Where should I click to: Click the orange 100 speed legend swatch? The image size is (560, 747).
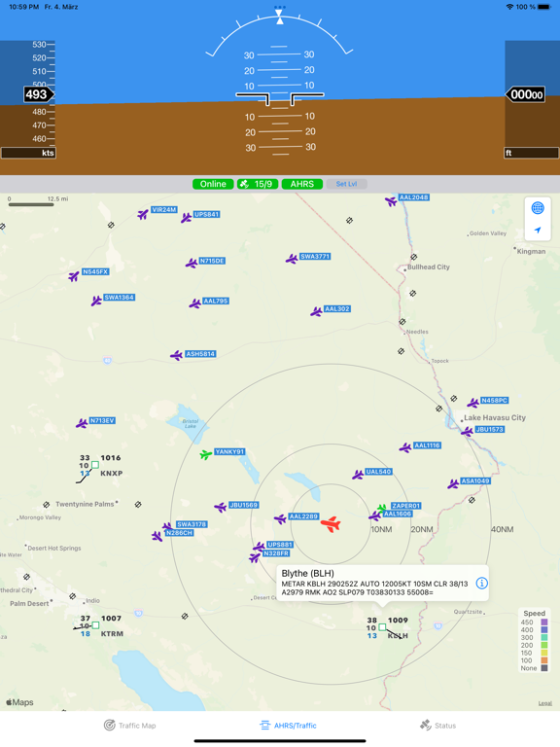(x=544, y=660)
